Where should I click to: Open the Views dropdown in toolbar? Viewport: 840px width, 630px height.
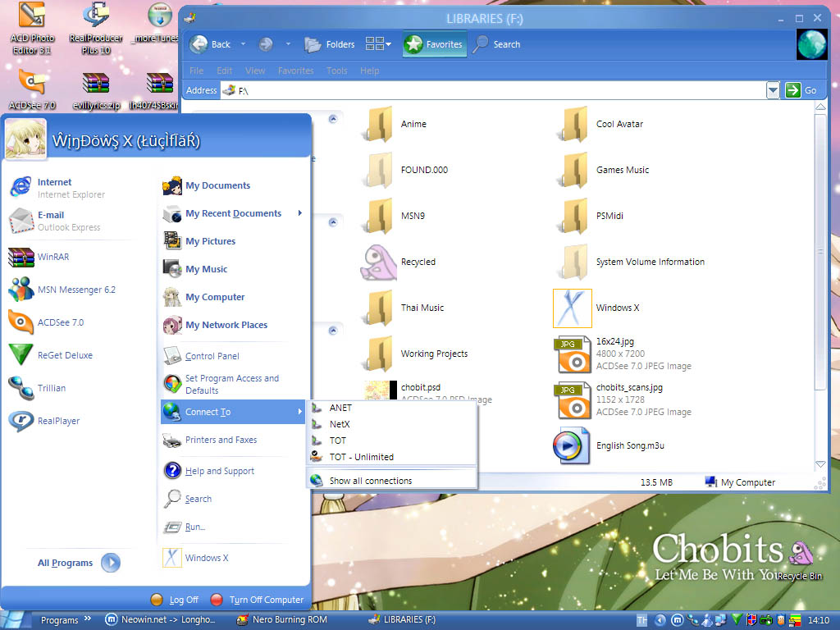point(378,44)
